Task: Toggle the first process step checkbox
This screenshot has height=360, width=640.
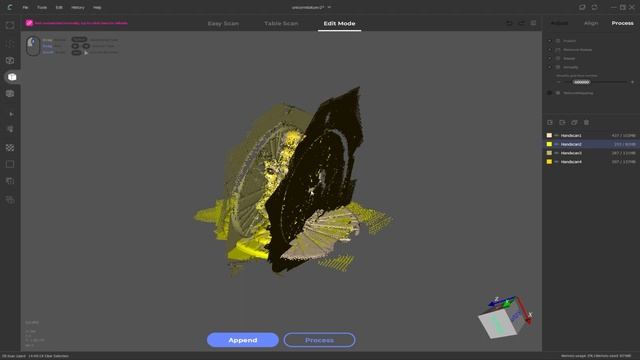Action: 558,41
